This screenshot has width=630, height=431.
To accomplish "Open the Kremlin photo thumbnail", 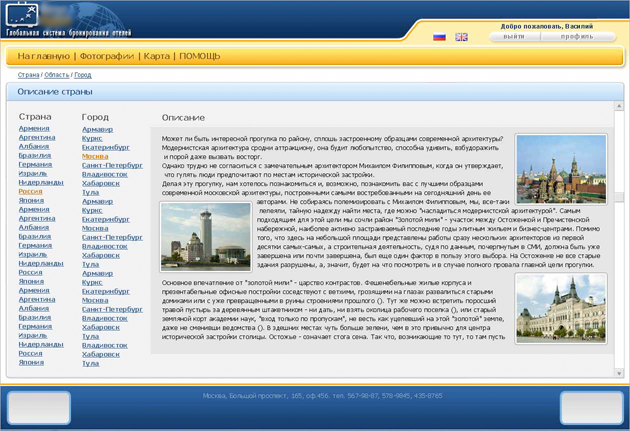I will 561,169.
